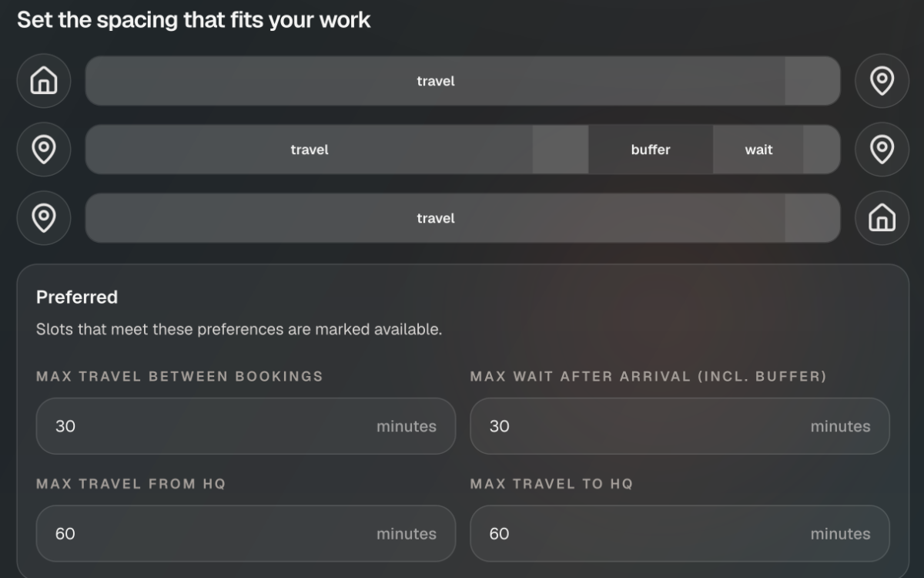The image size is (924, 578).
Task: Click the location pin left of buffer row
Action: click(44, 150)
